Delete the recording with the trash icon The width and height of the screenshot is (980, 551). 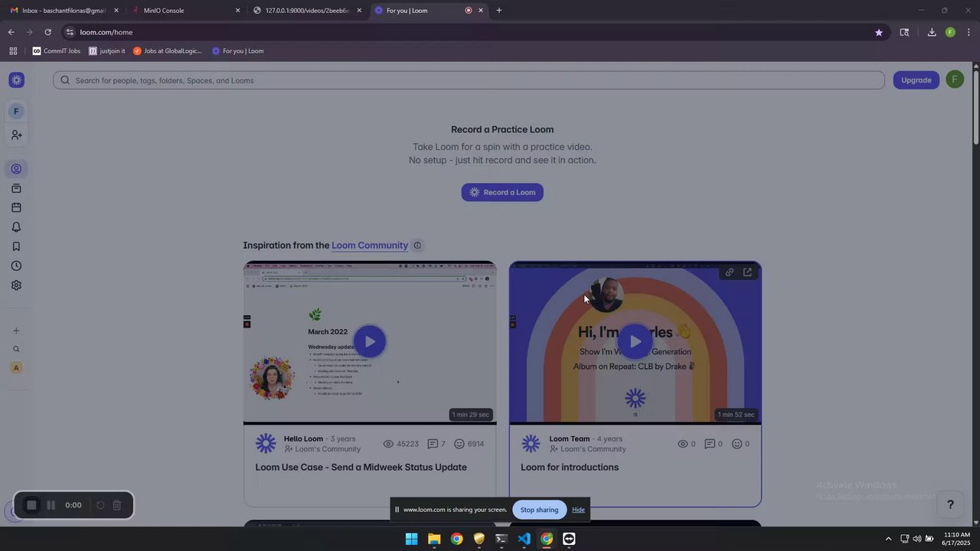pos(117,505)
